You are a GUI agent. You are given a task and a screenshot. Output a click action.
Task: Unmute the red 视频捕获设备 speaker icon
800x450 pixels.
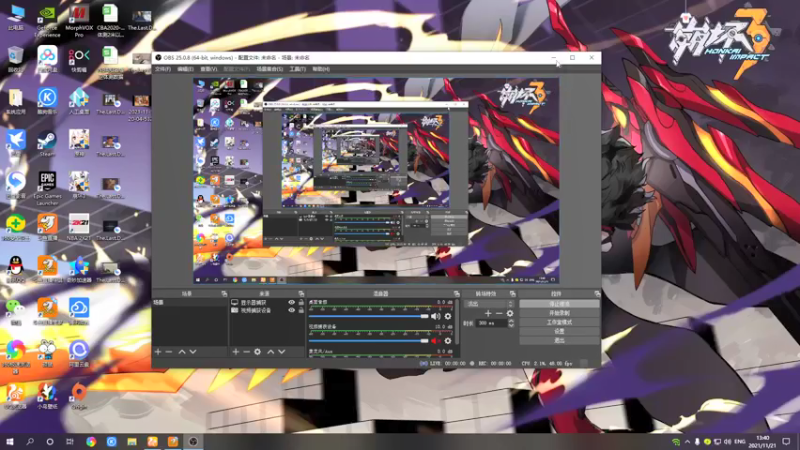coord(436,341)
